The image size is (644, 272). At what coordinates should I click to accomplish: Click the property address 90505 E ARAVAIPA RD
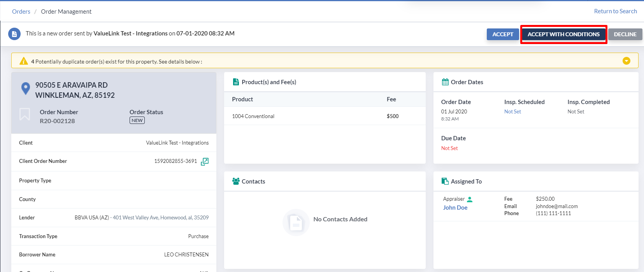coord(72,85)
